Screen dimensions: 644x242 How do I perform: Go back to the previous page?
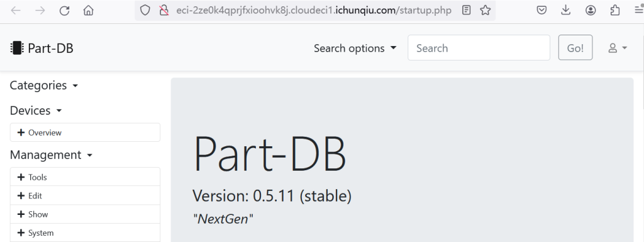click(16, 11)
